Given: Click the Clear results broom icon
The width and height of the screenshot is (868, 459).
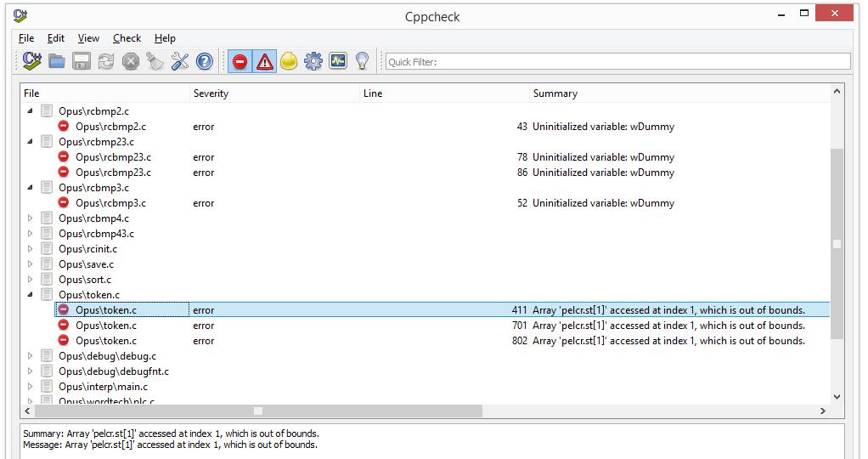Looking at the screenshot, I should (155, 61).
